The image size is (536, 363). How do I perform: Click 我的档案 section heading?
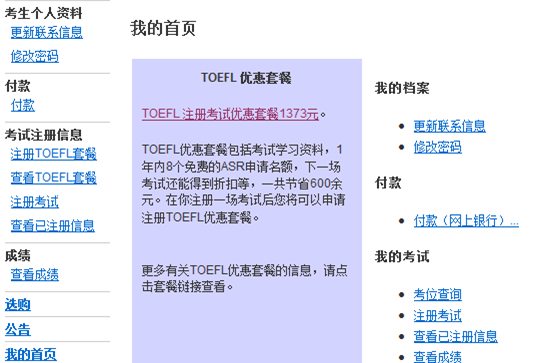pyautogui.click(x=402, y=88)
